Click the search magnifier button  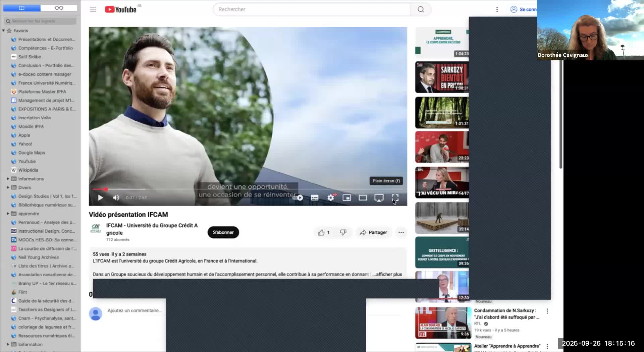coord(421,9)
